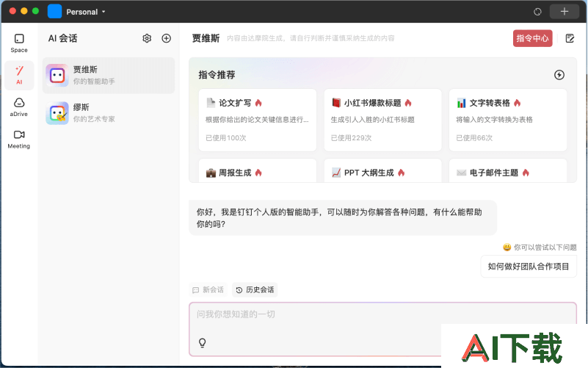The image size is (588, 368).
Task: Add a new AI conversation with plus icon
Action: [166, 38]
